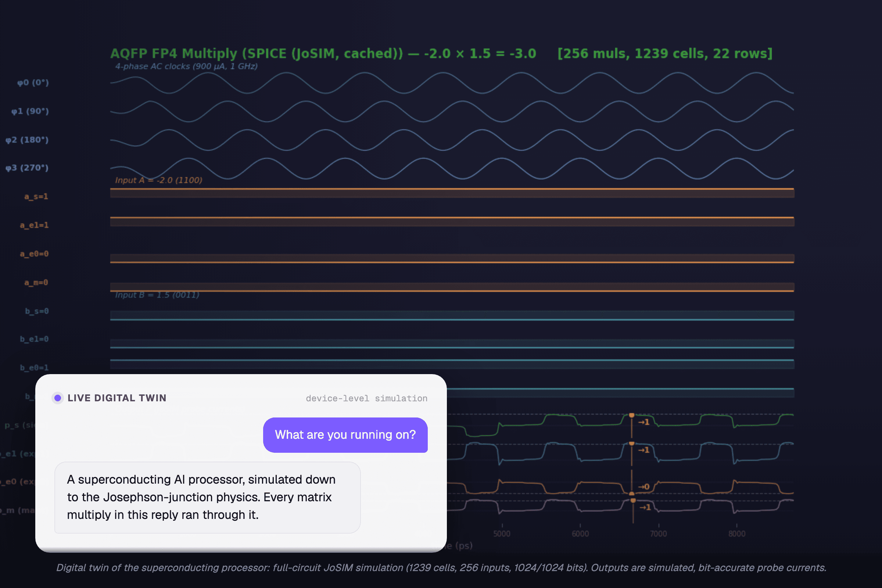Click the b_e1=0 signal label
Image resolution: width=882 pixels, height=588 pixels.
(x=34, y=339)
